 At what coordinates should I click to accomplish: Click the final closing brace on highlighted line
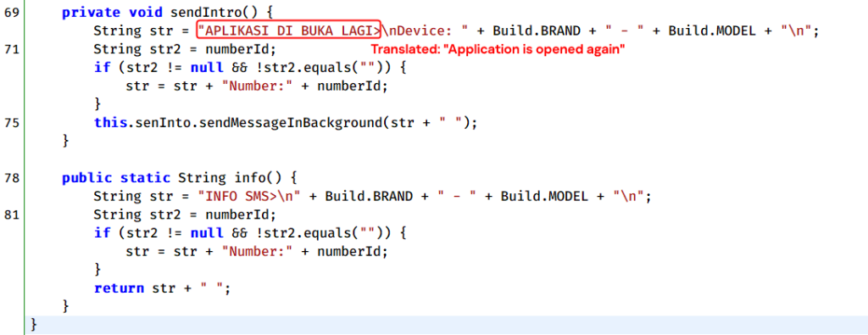[34, 324]
